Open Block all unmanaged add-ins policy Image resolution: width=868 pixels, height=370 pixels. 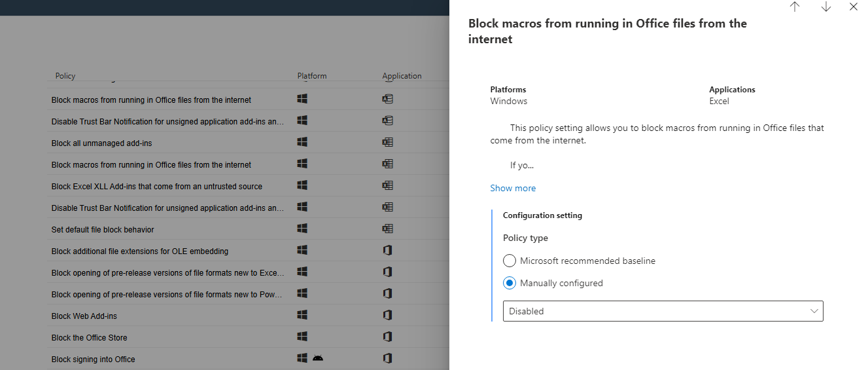point(101,143)
